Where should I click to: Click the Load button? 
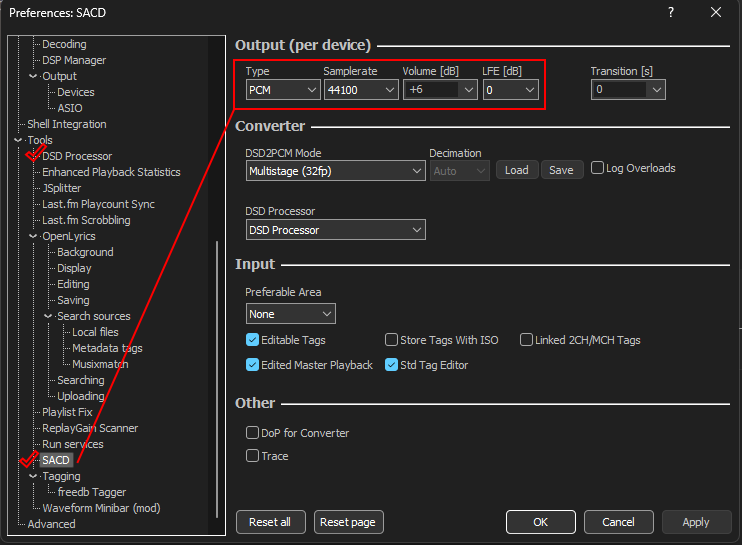pyautogui.click(x=516, y=170)
